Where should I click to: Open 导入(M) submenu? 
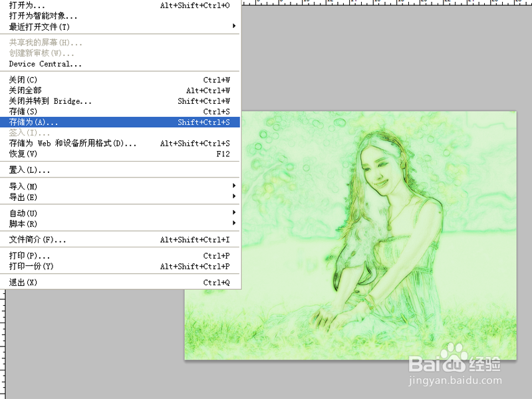[120, 186]
